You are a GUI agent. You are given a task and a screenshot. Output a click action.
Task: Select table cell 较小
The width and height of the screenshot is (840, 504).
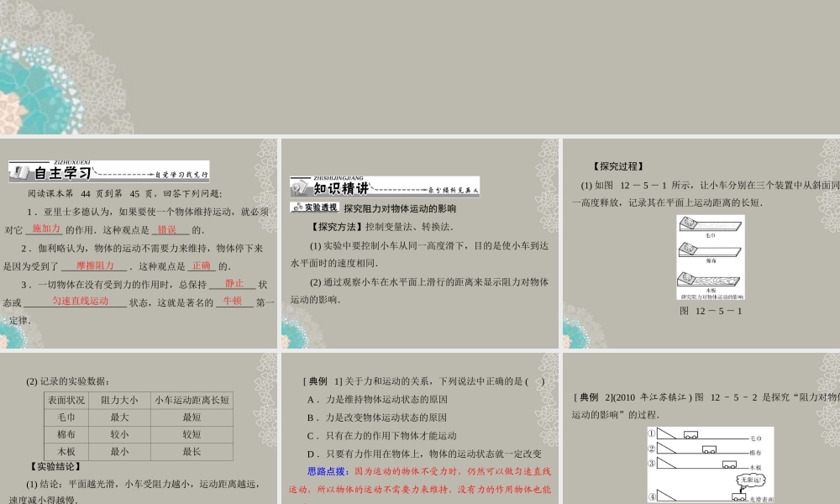click(x=119, y=434)
